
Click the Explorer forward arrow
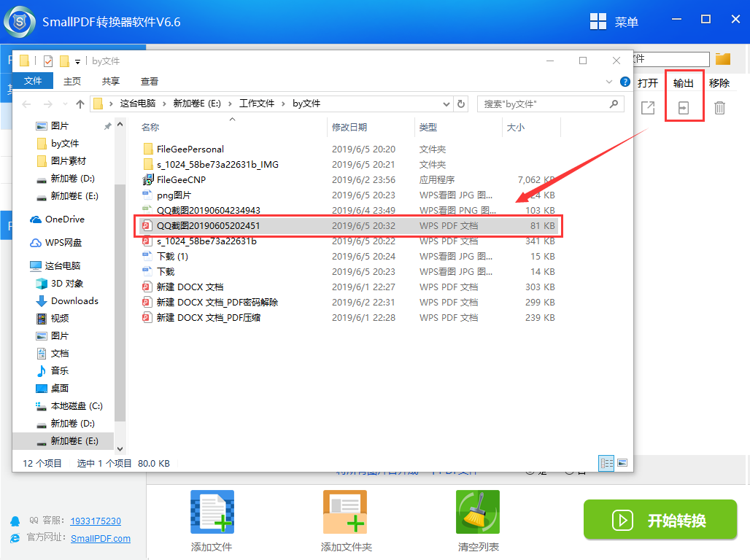[48, 104]
